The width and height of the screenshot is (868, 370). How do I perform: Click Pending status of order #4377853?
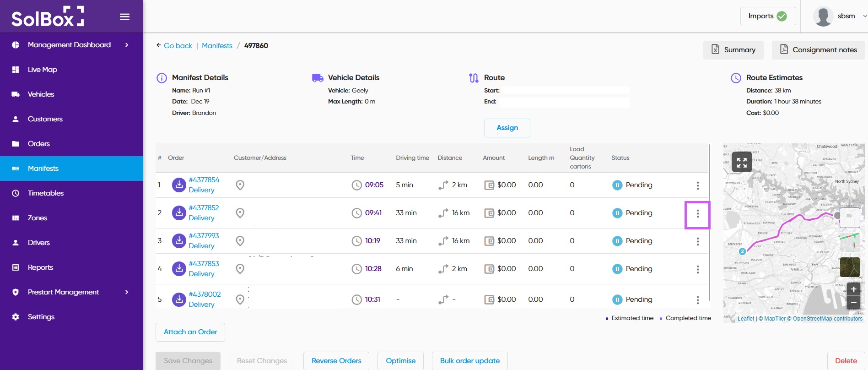pyautogui.click(x=632, y=269)
